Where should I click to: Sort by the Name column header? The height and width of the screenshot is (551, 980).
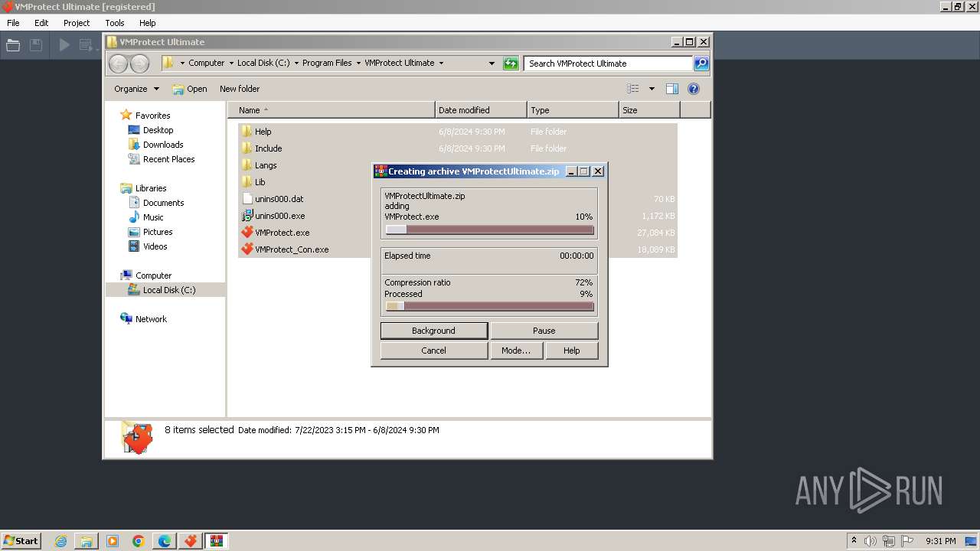(x=332, y=110)
